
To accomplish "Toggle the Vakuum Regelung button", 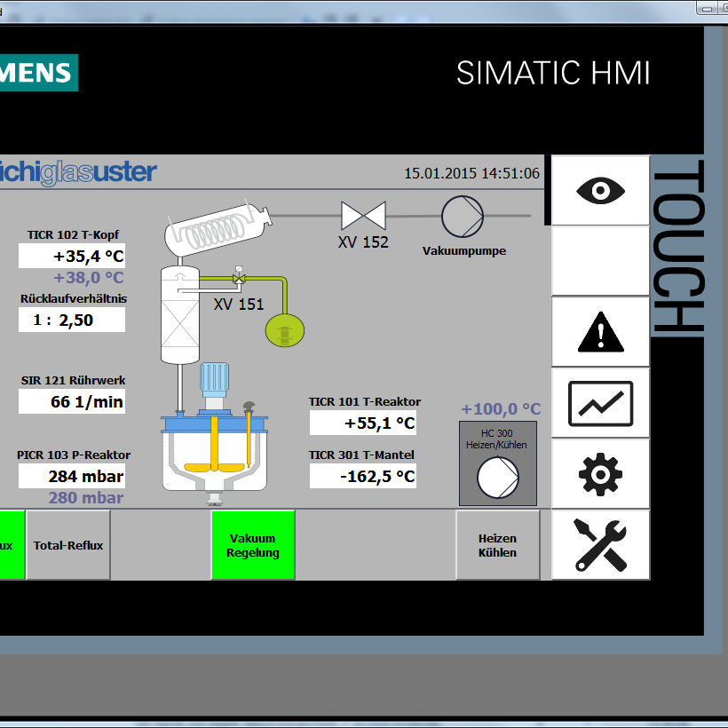I will point(253,545).
